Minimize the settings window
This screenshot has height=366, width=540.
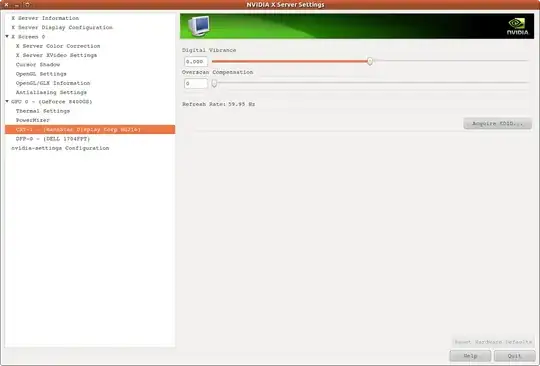click(x=17, y=4)
